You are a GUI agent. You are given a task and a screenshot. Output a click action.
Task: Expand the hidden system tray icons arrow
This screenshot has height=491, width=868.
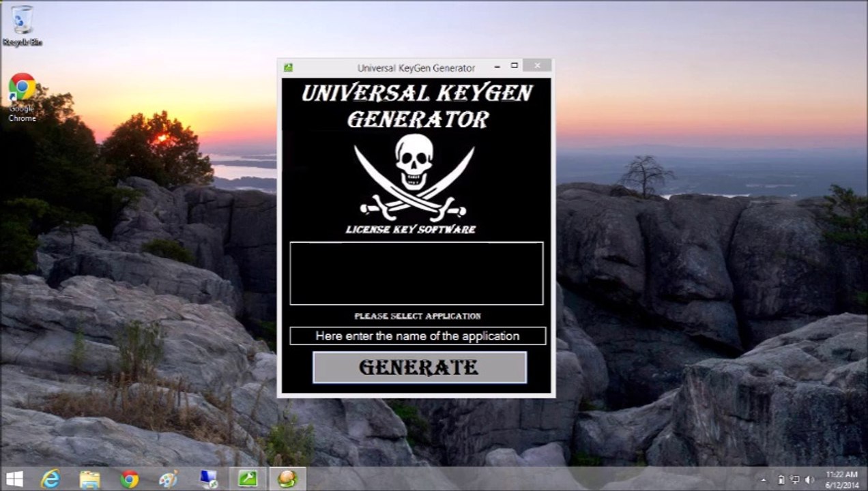pos(764,479)
